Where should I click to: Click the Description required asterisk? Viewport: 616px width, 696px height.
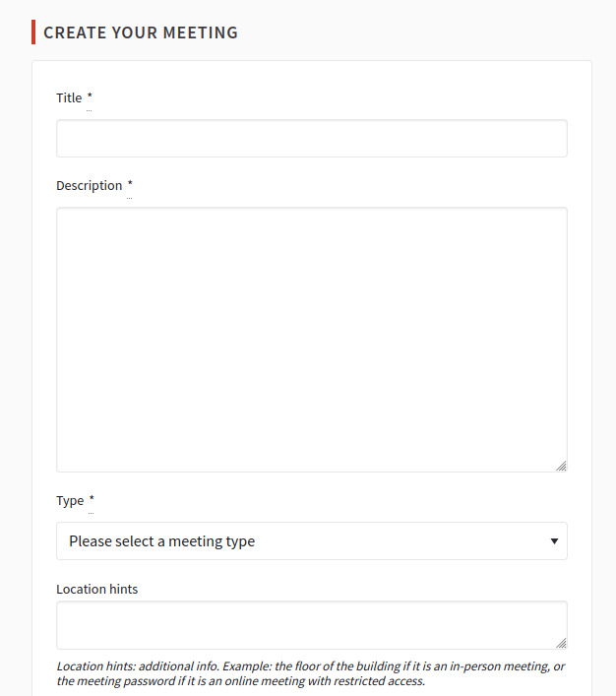click(130, 183)
